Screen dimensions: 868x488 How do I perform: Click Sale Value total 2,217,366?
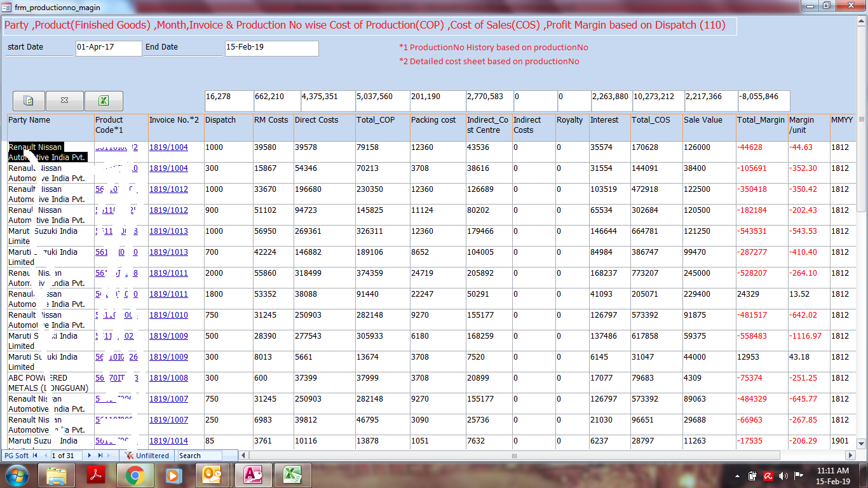point(710,100)
